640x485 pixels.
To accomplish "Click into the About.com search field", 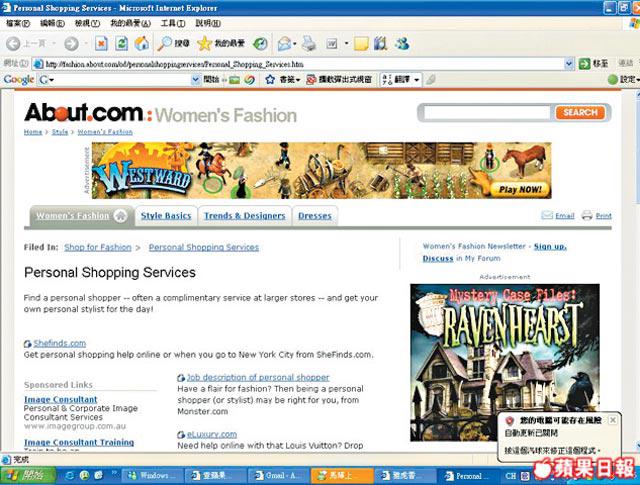I will pyautogui.click(x=487, y=112).
